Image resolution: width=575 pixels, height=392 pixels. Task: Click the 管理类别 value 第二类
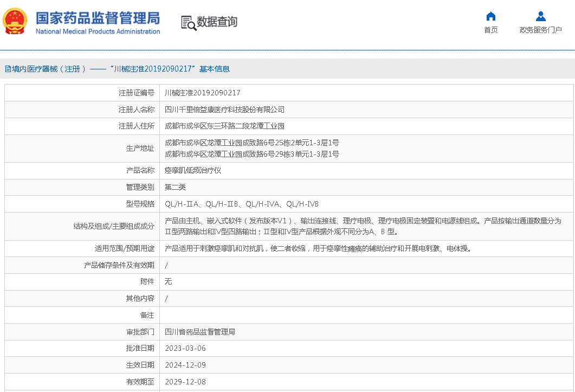[x=175, y=187]
